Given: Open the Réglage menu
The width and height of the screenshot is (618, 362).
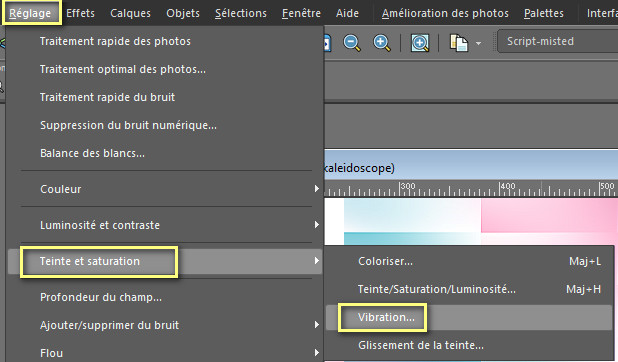Looking at the screenshot, I should point(30,13).
